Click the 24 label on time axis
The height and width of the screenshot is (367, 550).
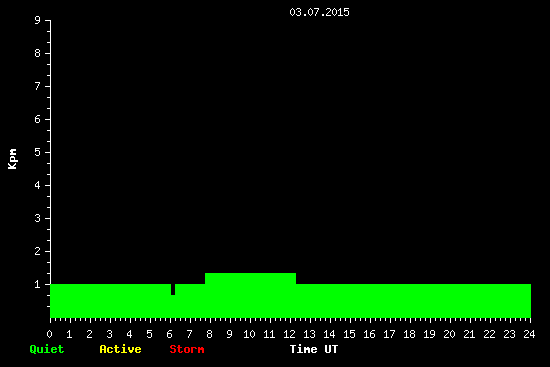point(529,334)
